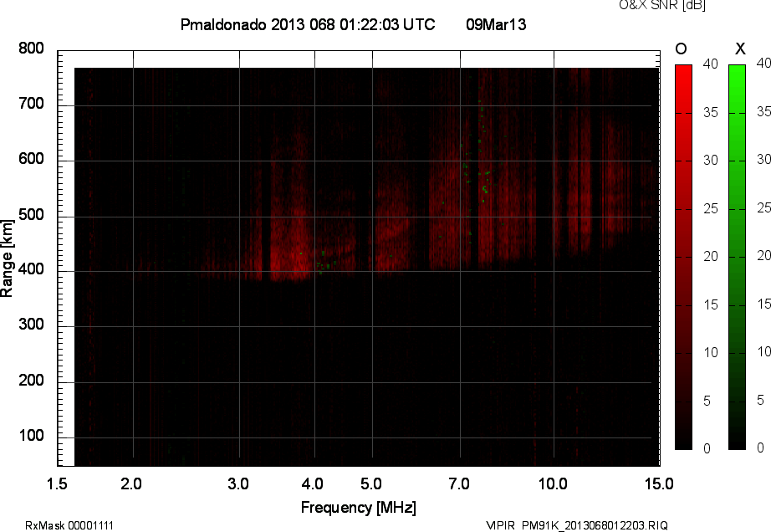The width and height of the screenshot is (771, 532).
Task: Click the 09Mar13 date label
Action: tap(495, 25)
